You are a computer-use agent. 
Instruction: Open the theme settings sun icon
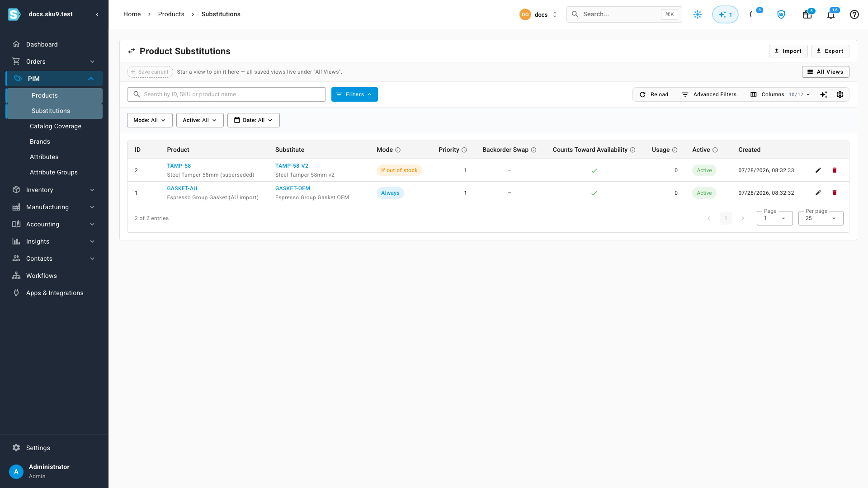click(698, 14)
